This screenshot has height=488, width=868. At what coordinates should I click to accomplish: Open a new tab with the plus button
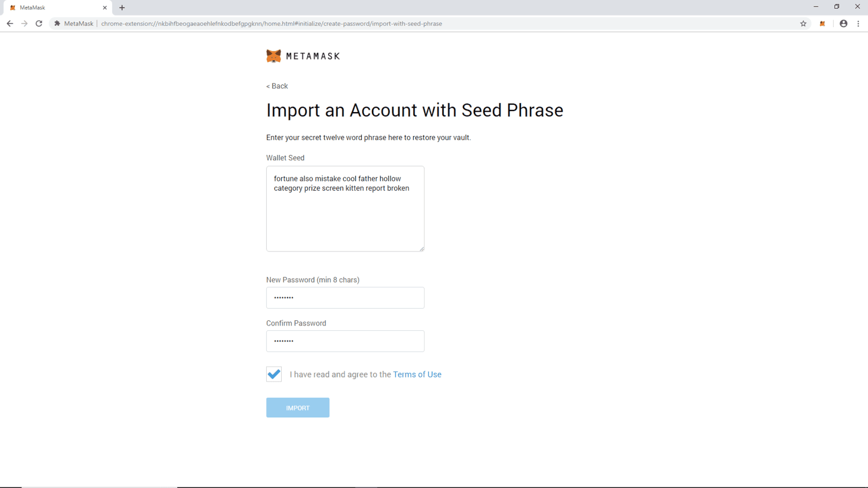(122, 8)
